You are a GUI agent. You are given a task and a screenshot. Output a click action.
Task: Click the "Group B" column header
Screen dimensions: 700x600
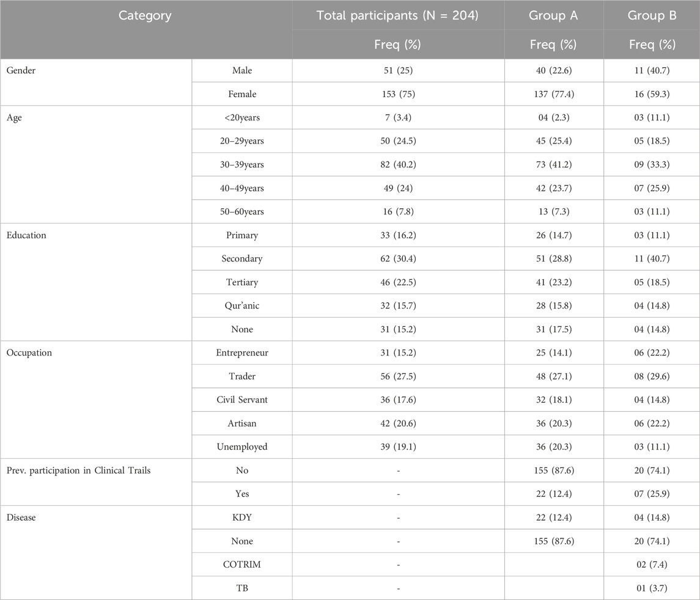coord(652,16)
